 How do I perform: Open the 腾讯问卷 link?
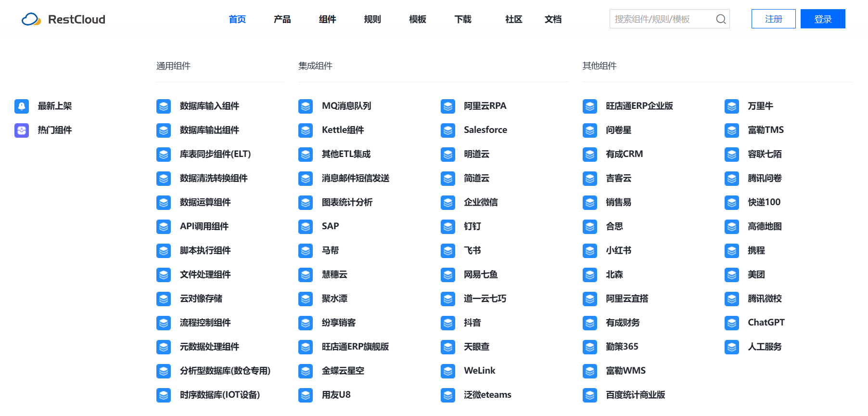tap(765, 178)
